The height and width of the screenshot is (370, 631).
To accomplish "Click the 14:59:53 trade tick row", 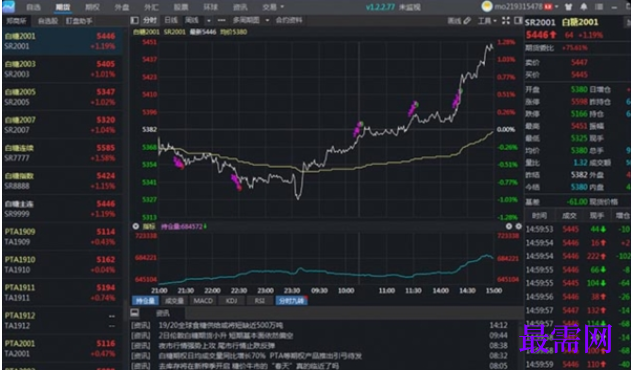I will point(578,229).
